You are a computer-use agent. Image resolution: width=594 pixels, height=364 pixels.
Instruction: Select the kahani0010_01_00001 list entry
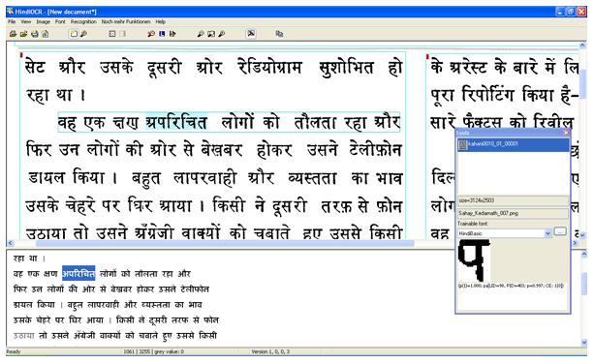514,144
